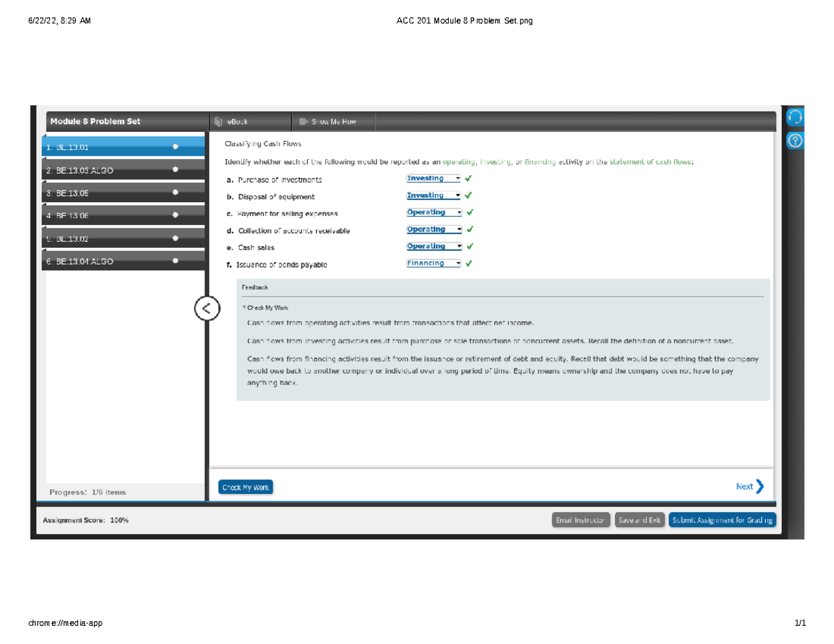
Task: Go to next question with Next arrow
Action: coord(751,486)
